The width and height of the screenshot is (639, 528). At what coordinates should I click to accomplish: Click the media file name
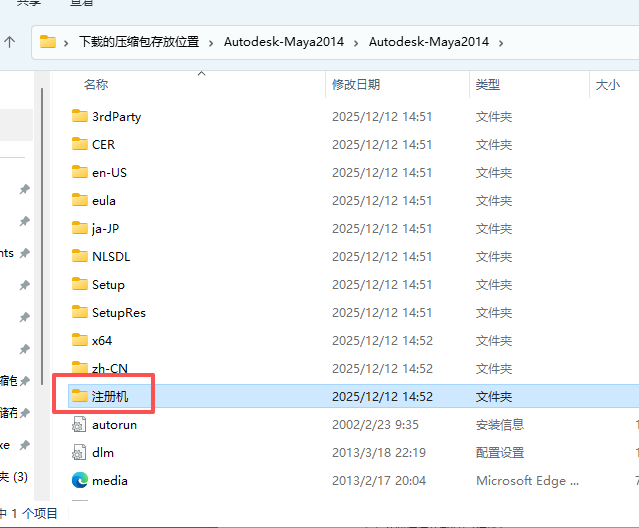110,481
